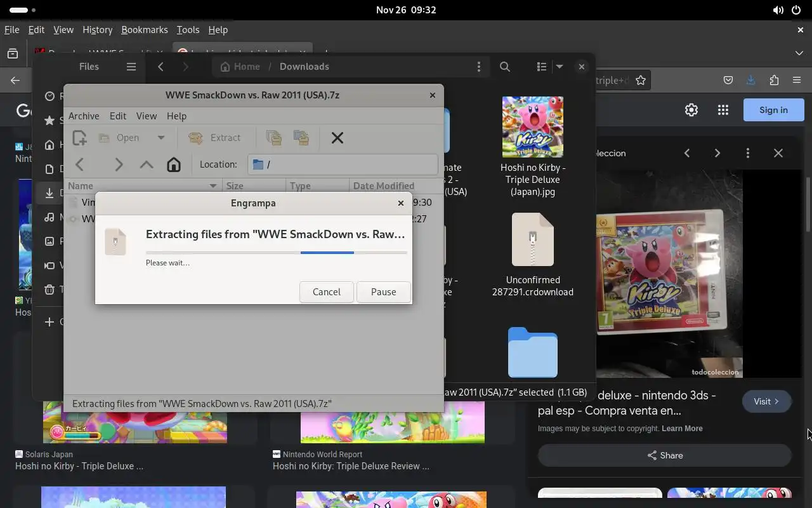Open Google quick settings gear

691,110
